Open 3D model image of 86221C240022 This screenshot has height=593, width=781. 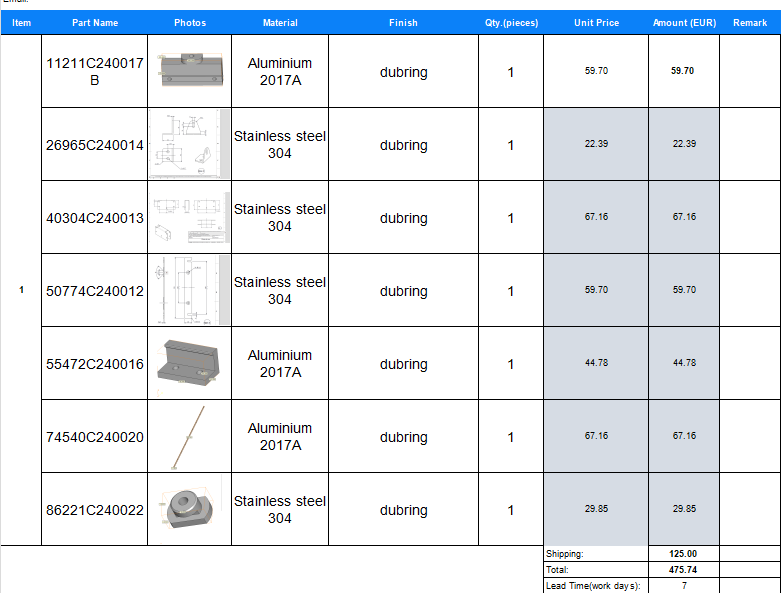188,508
